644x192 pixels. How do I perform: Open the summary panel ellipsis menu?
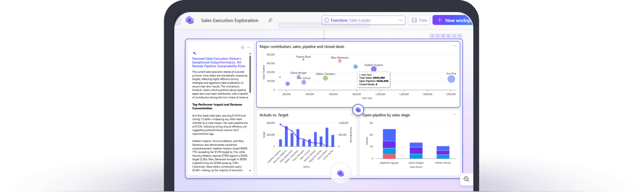click(x=248, y=47)
